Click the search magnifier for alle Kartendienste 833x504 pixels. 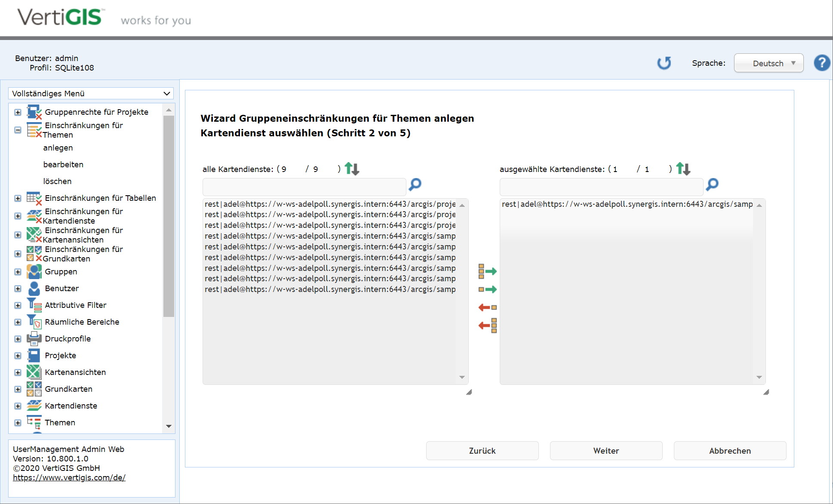(415, 185)
